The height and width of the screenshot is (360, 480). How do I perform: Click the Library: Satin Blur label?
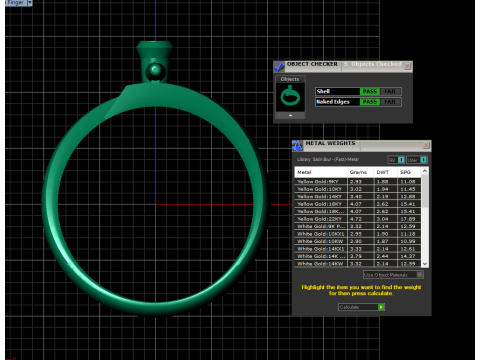[x=328, y=160]
